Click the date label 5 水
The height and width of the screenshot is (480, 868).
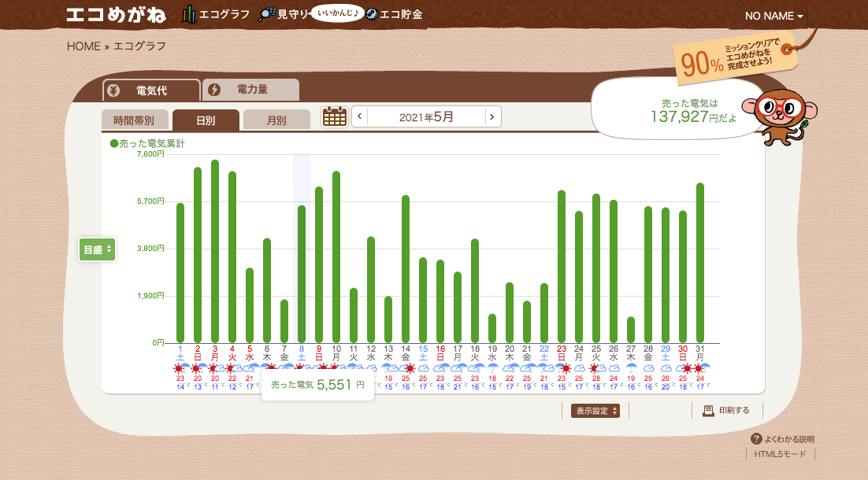(250, 353)
